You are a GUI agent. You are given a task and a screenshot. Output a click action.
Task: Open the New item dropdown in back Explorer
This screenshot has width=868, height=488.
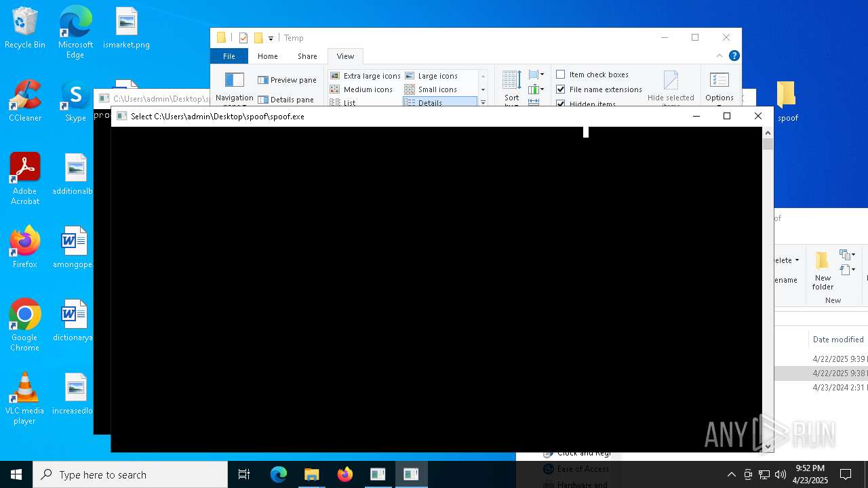click(x=848, y=255)
